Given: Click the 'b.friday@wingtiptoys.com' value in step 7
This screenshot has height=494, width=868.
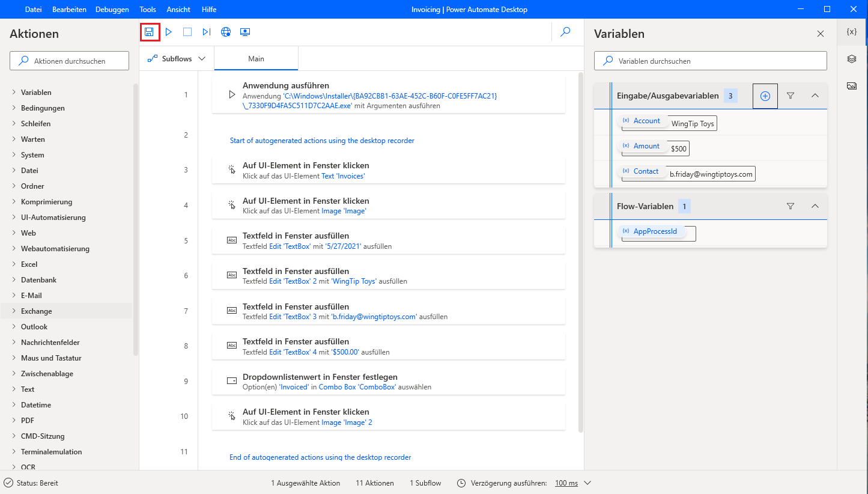Looking at the screenshot, I should [x=374, y=317].
